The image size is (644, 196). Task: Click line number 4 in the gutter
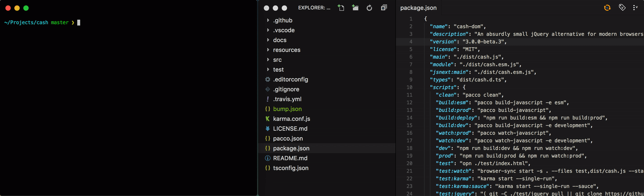point(411,42)
